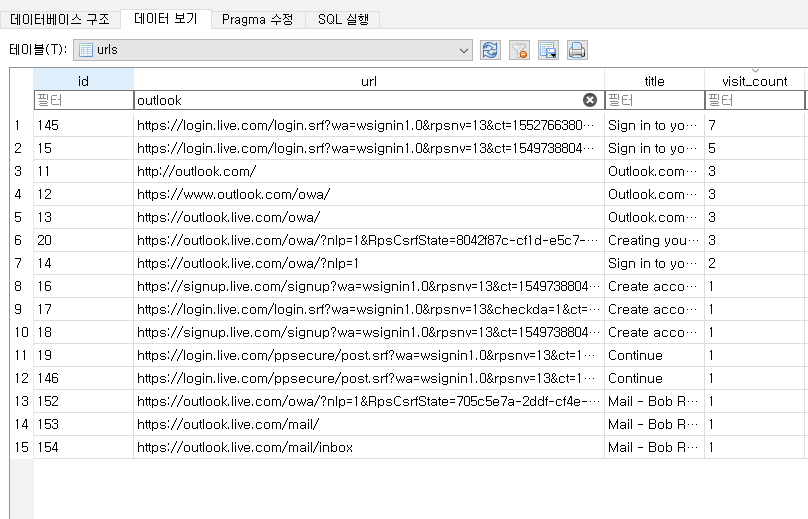The height and width of the screenshot is (519, 808).
Task: Open the Pragma 수정 tab
Action: click(x=258, y=20)
